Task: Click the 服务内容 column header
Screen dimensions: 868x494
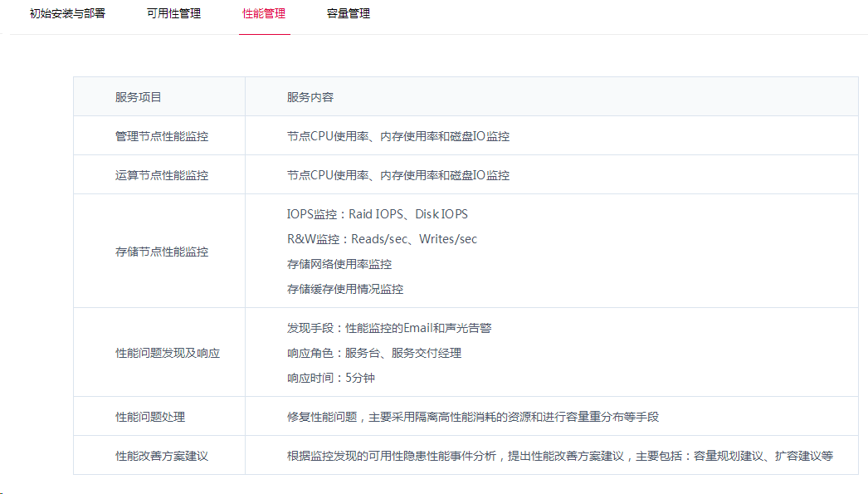Action: coord(310,97)
